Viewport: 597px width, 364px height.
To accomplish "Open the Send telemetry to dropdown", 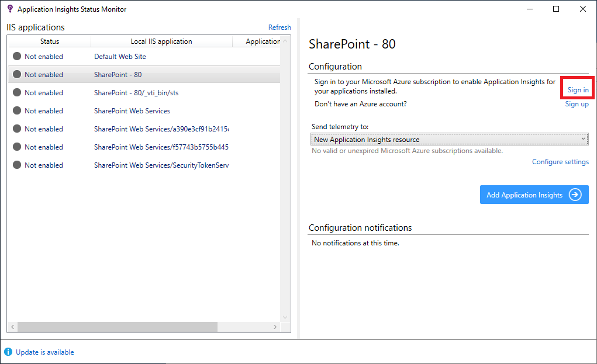I will coord(450,139).
